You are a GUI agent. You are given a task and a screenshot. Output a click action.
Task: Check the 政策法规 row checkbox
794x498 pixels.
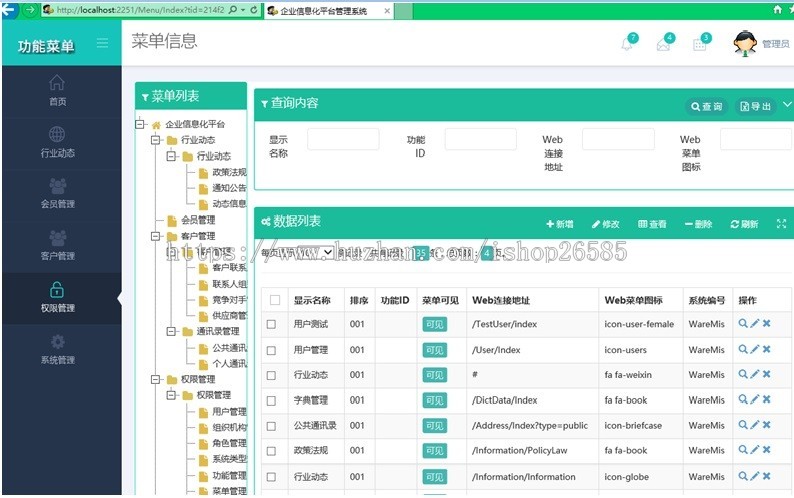click(271, 451)
